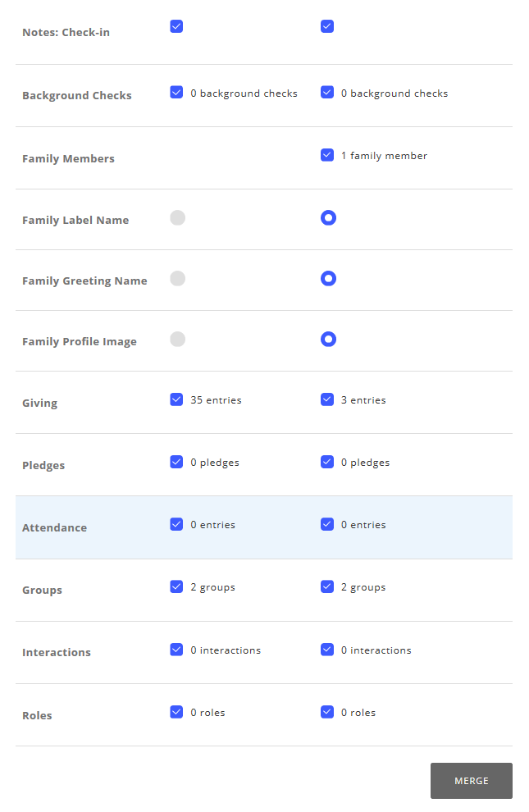Uncheck the 3 entries Giving checkbox
Screen dimensions: 529x812
327,399
